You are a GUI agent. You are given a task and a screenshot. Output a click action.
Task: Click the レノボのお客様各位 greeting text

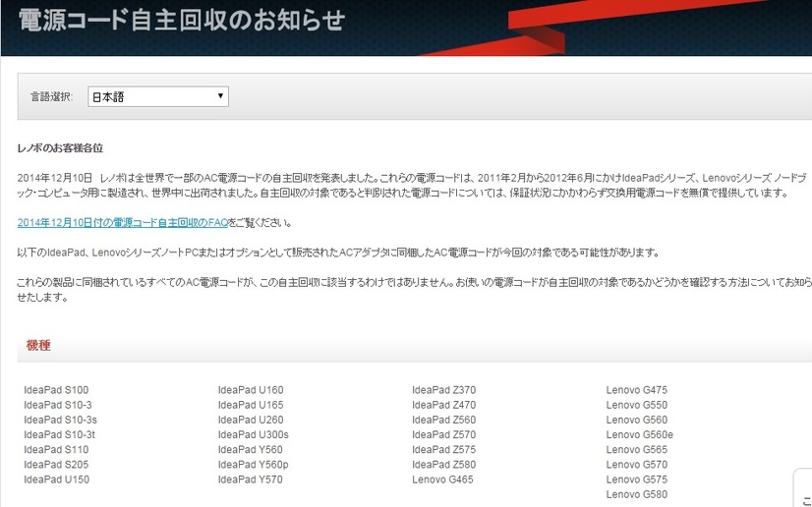(x=60, y=148)
